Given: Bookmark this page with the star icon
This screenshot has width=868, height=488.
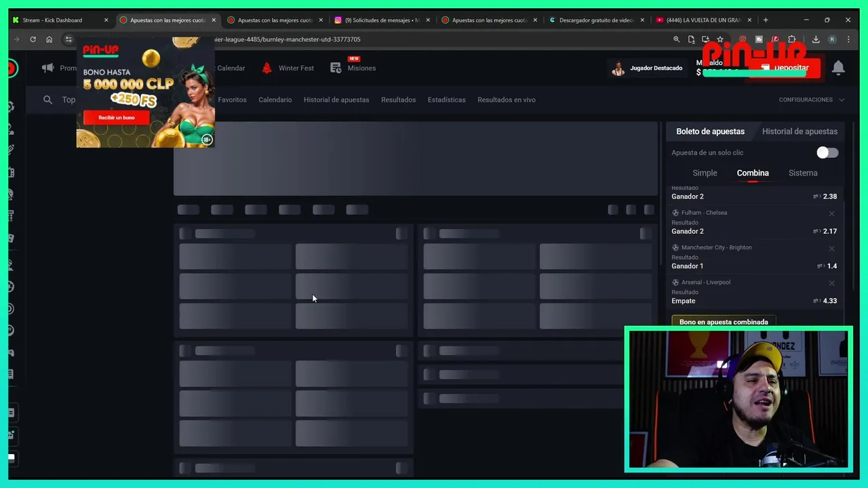Looking at the screenshot, I should point(720,39).
